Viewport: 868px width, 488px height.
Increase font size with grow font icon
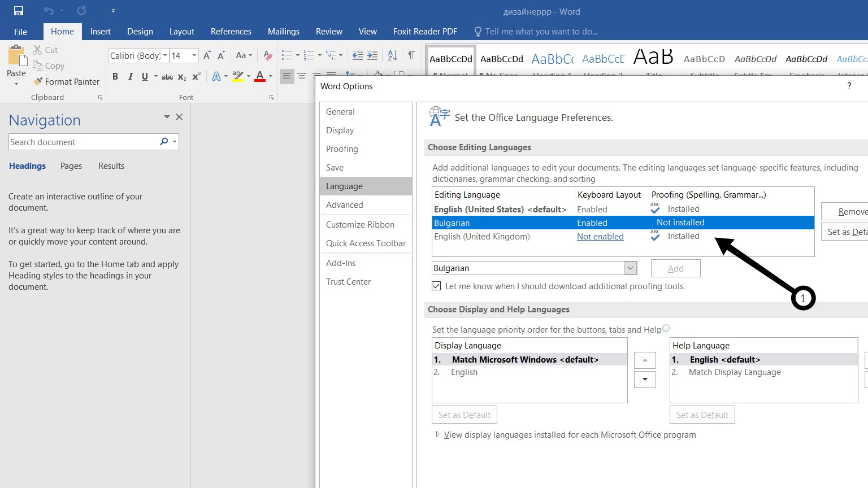pyautogui.click(x=207, y=55)
